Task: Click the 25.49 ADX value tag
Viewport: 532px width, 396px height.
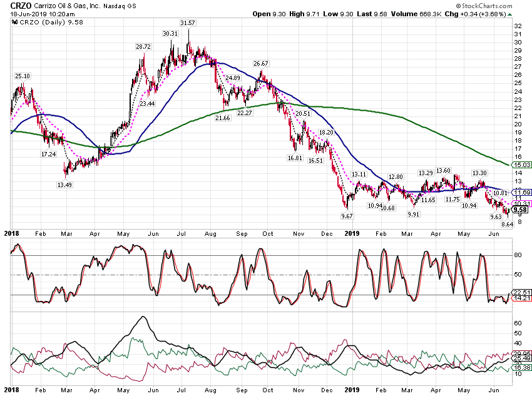Action: coord(522,358)
